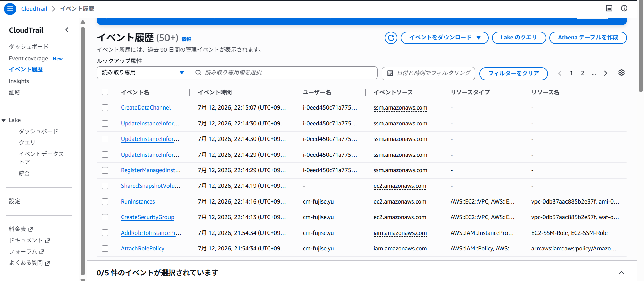Toggle the split panel icon at top right
Image resolution: width=644 pixels, height=281 pixels.
(x=609, y=8)
